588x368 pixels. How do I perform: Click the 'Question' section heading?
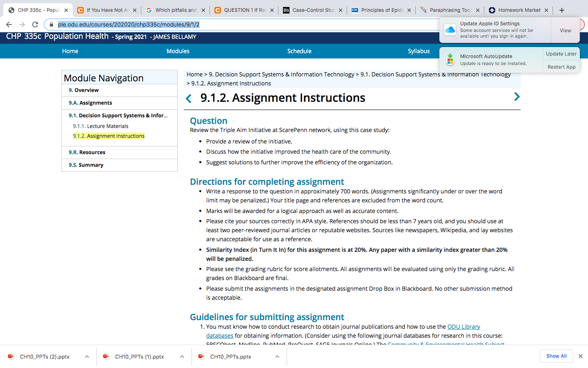point(209,121)
